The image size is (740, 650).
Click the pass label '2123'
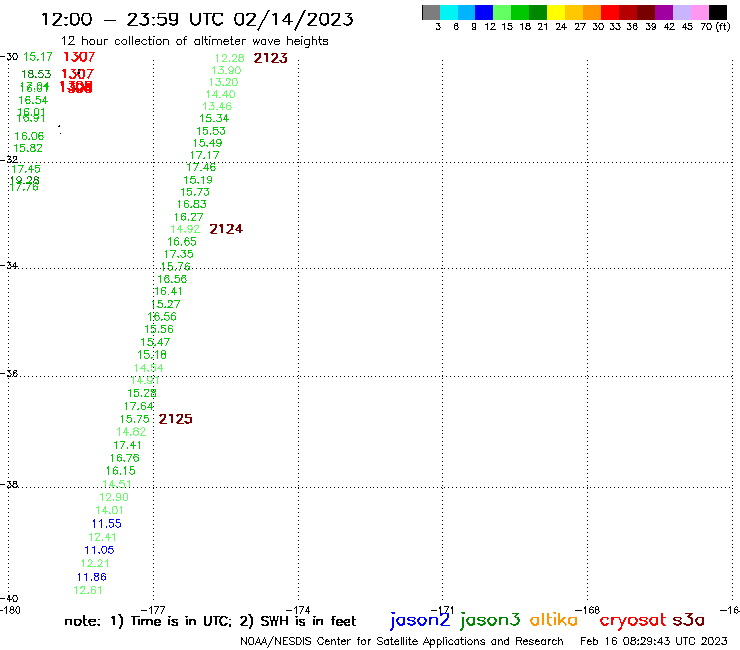tap(270, 58)
